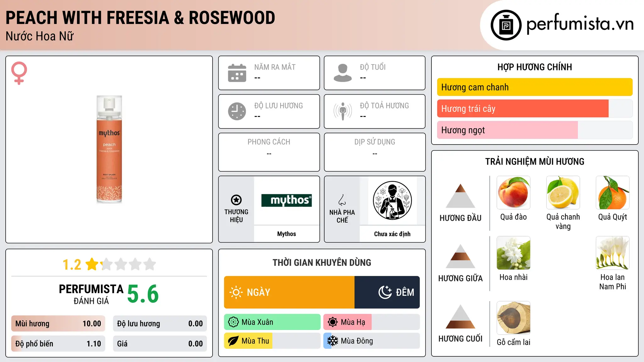The image size is (644, 362).
Task: Click the Hoa nhài jasmine image
Action: pyautogui.click(x=514, y=253)
